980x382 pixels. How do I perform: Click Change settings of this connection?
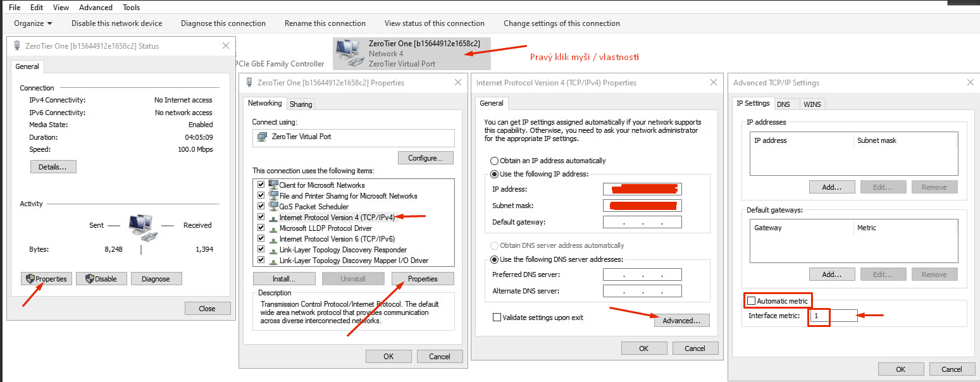tap(562, 23)
